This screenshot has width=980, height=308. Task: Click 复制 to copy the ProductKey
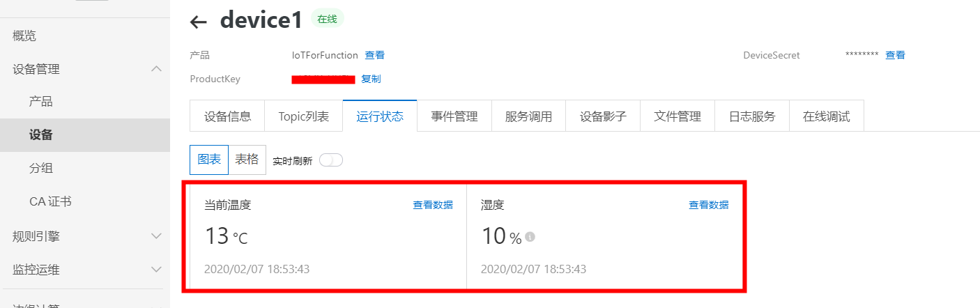[371, 79]
